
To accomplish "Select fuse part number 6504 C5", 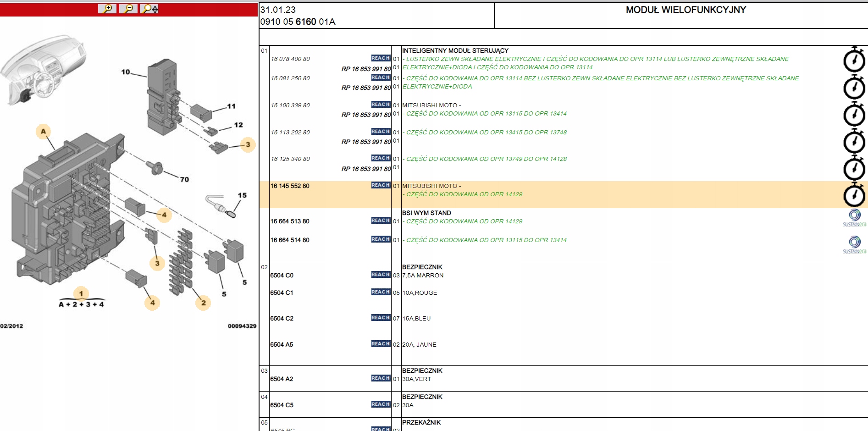I will (282, 405).
